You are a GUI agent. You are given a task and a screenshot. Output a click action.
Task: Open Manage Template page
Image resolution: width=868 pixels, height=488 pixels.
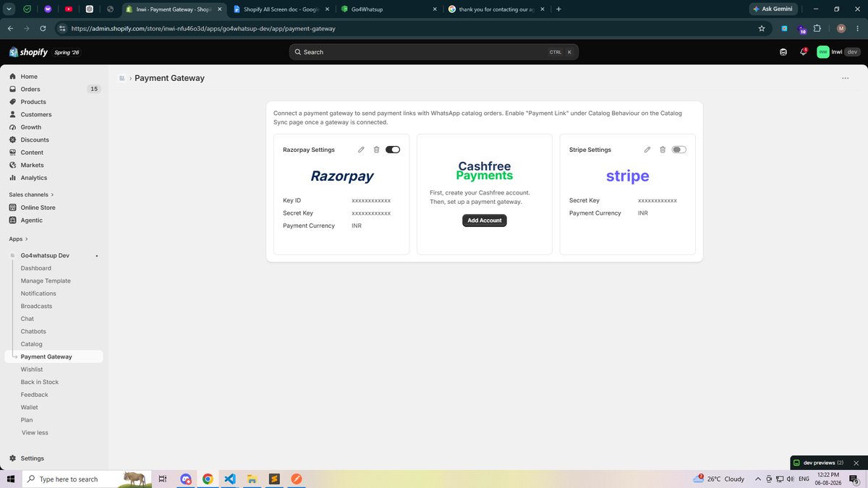[46, 281]
